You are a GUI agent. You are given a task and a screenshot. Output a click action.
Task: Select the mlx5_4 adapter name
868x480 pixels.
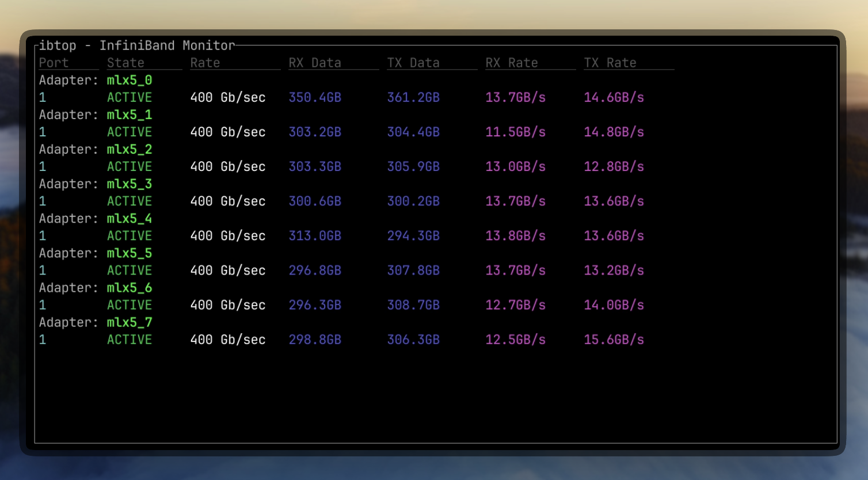(x=130, y=218)
